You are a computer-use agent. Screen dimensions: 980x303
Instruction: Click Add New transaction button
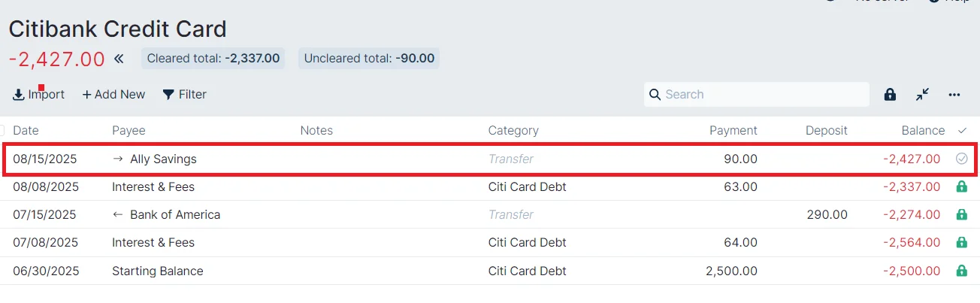pyautogui.click(x=113, y=95)
